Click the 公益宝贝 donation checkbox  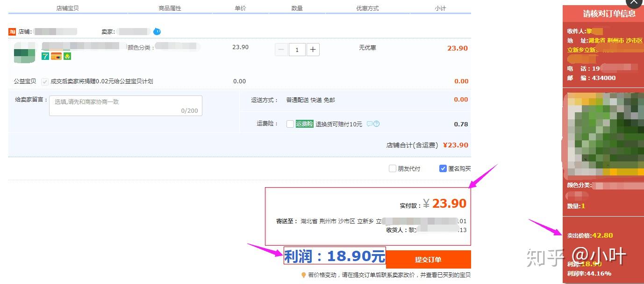coord(45,81)
